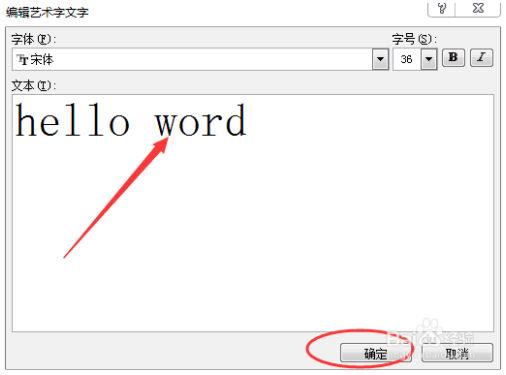The height and width of the screenshot is (375, 506).
Task: Click the 字体(F) label
Action: click(34, 39)
